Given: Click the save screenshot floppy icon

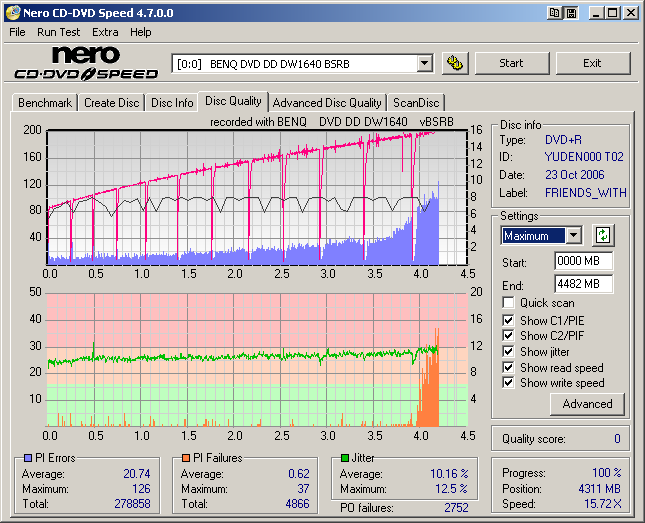Looking at the screenshot, I should pyautogui.click(x=571, y=13).
